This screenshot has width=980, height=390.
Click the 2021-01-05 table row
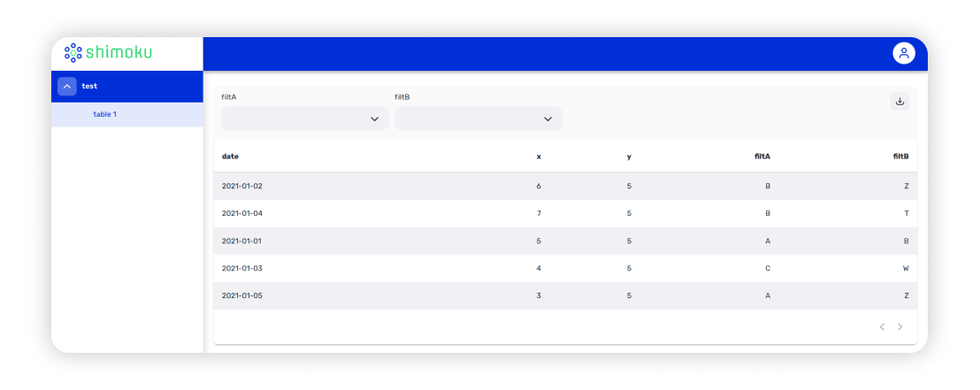click(566, 295)
